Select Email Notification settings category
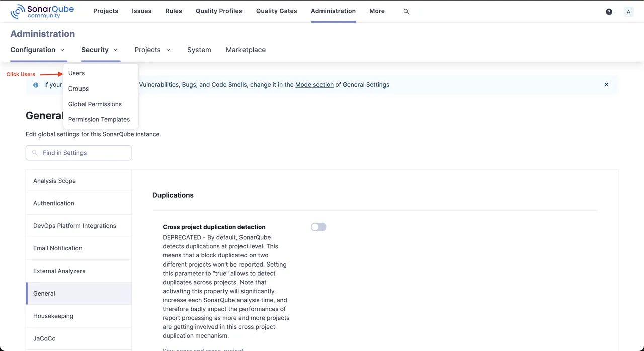This screenshot has width=644, height=351. [x=79, y=248]
